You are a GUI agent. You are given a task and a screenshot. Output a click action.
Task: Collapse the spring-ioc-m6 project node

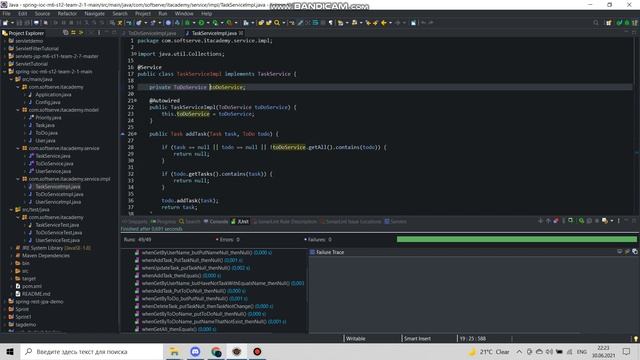(5, 71)
